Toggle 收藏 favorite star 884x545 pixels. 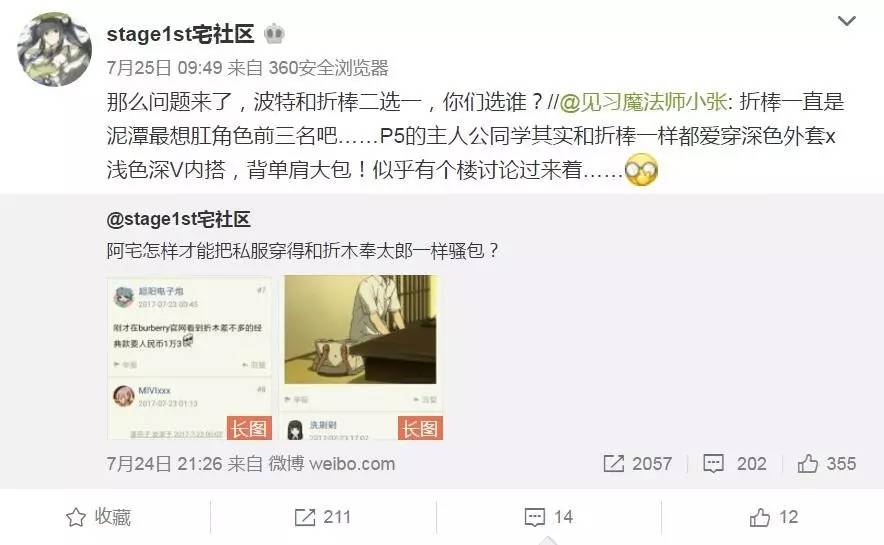point(98,517)
